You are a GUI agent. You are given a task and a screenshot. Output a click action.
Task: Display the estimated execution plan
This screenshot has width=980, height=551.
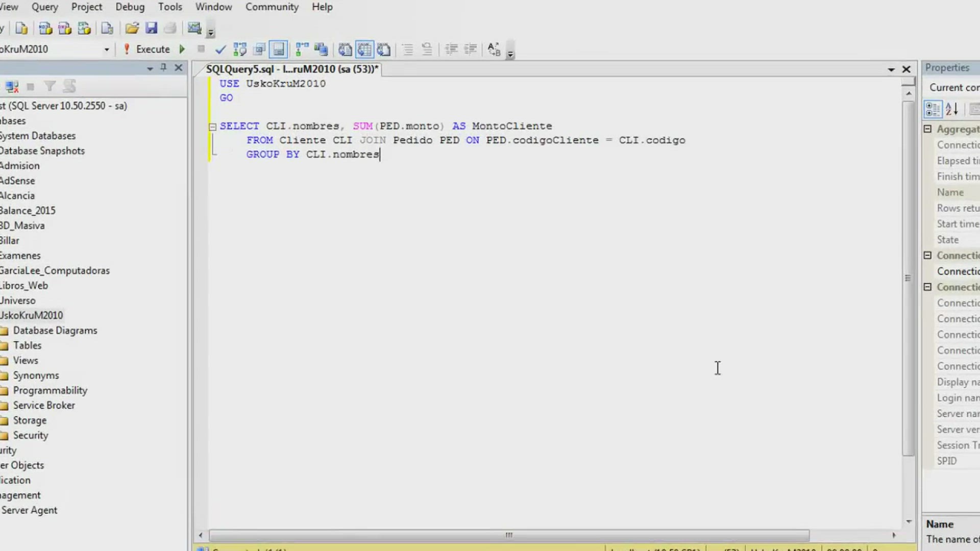240,49
